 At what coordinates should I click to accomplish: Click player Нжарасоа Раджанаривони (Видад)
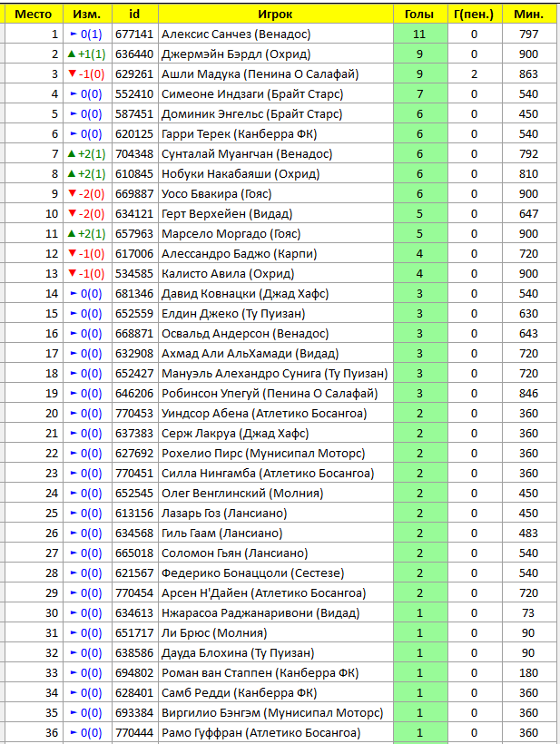pos(260,612)
